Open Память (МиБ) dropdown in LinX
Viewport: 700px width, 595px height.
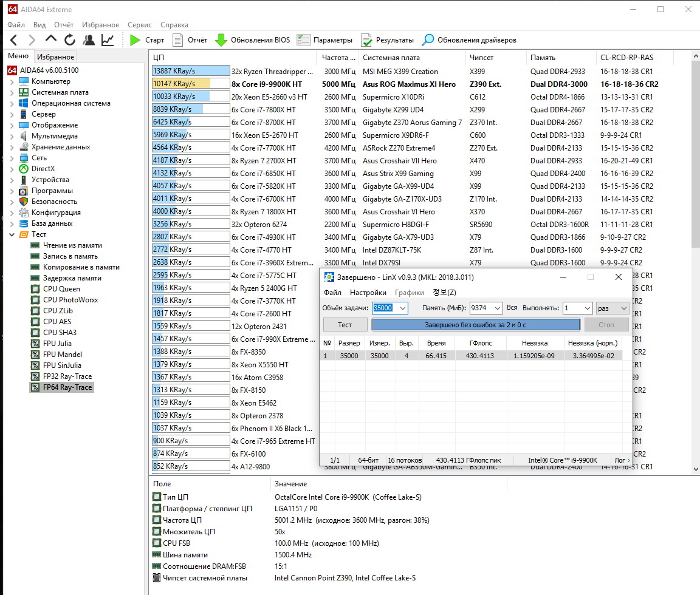(497, 308)
